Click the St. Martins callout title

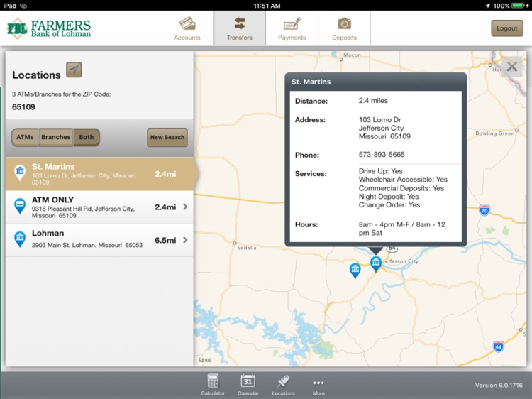311,82
